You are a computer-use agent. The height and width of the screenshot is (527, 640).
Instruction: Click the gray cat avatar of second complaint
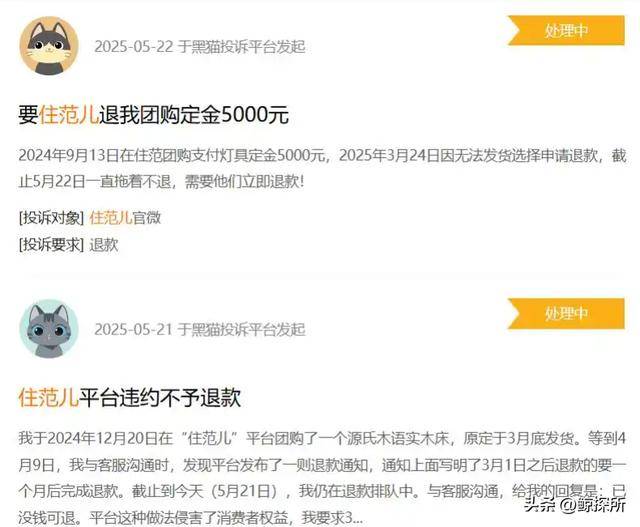[49, 329]
